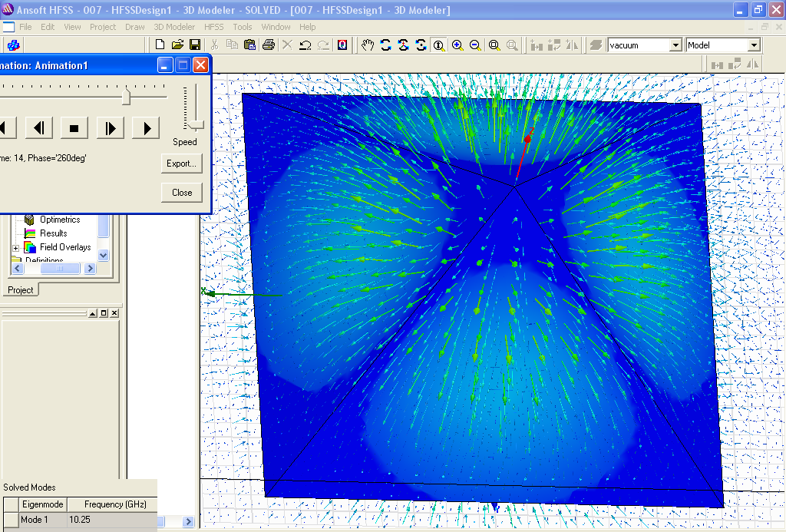786x532 pixels.
Task: Open the Draw menu
Action: click(x=135, y=27)
